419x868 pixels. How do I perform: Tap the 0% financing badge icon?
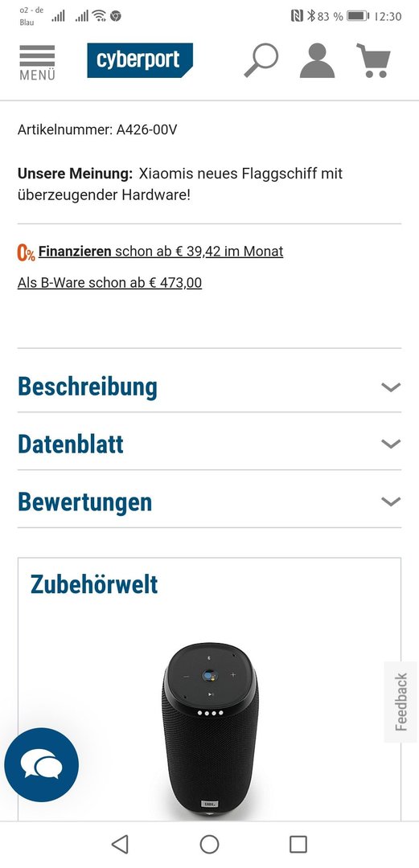[26, 252]
